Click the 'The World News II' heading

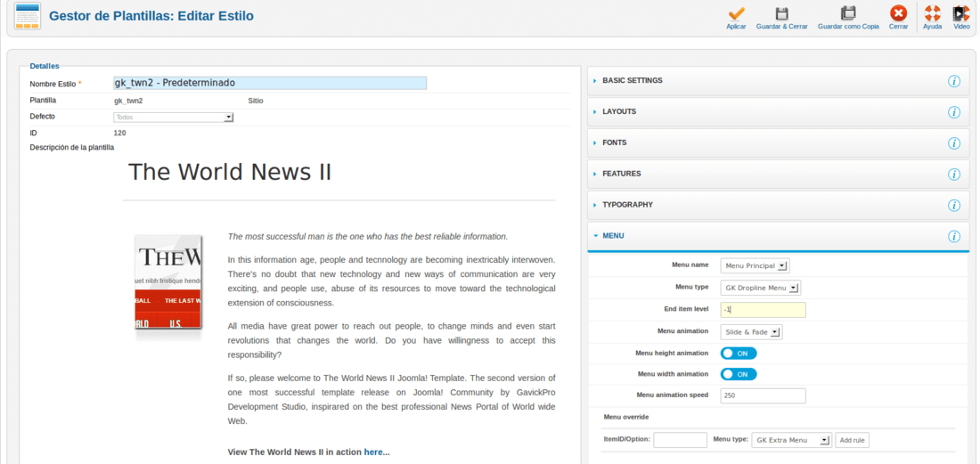(229, 172)
